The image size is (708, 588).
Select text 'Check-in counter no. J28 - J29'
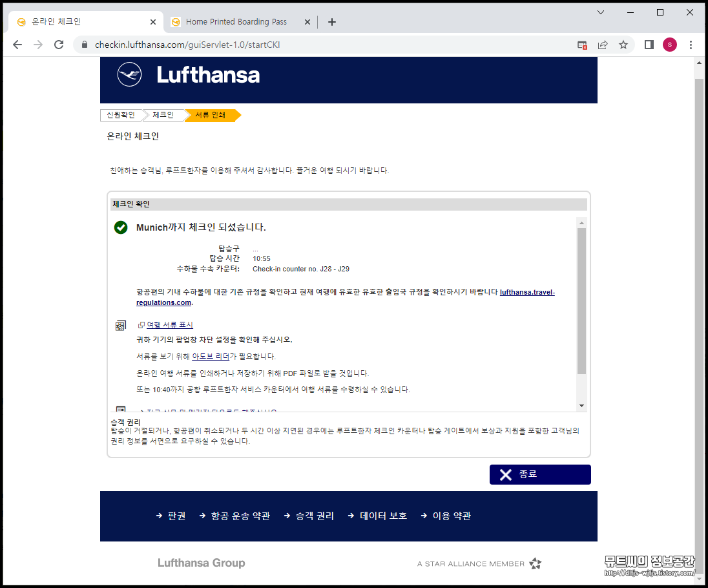tap(301, 269)
